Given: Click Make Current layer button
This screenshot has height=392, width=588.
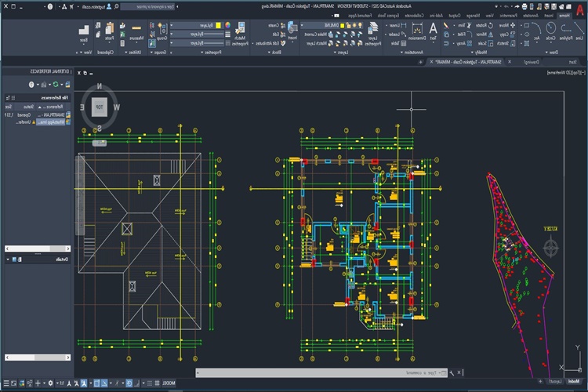Looking at the screenshot, I should (319, 34).
